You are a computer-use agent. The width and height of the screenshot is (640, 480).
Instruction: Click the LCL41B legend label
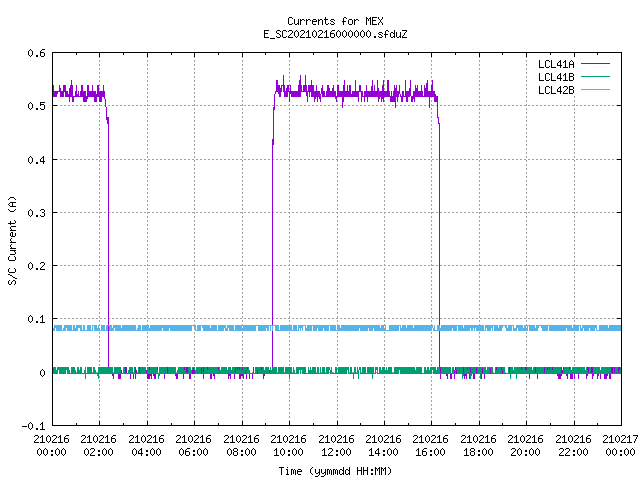(x=556, y=77)
